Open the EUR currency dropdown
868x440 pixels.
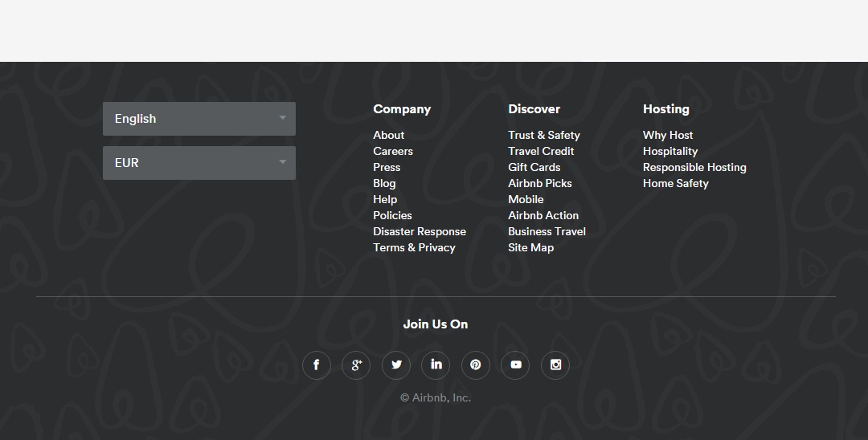[x=199, y=163]
